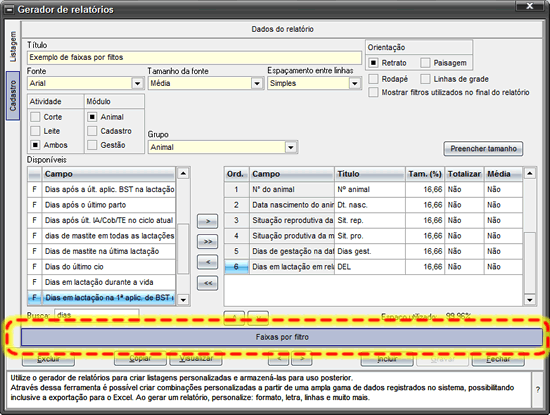
Task: Select 'Dias em lactação na 1ª aplic. de BST'
Action: [x=102, y=297]
